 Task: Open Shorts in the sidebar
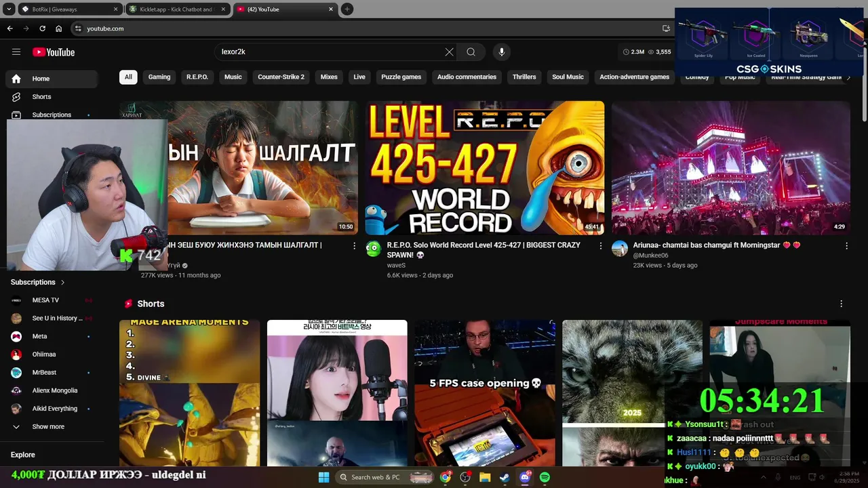tap(52, 97)
